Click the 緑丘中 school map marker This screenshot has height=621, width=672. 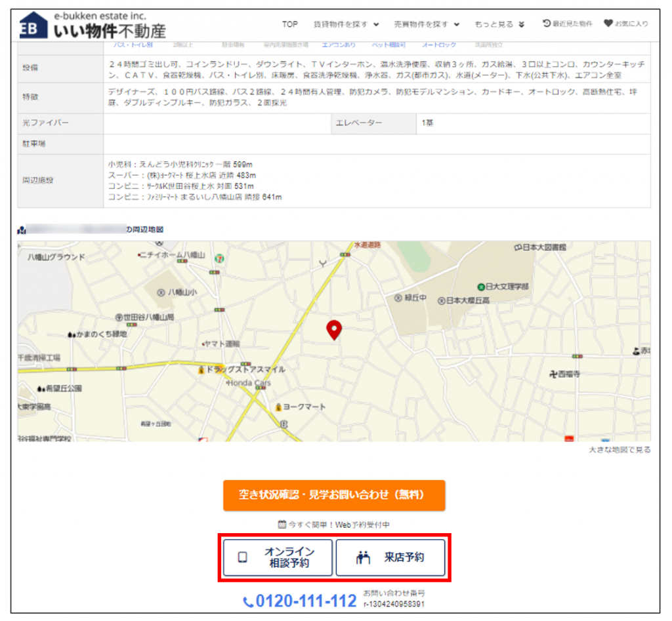[398, 298]
